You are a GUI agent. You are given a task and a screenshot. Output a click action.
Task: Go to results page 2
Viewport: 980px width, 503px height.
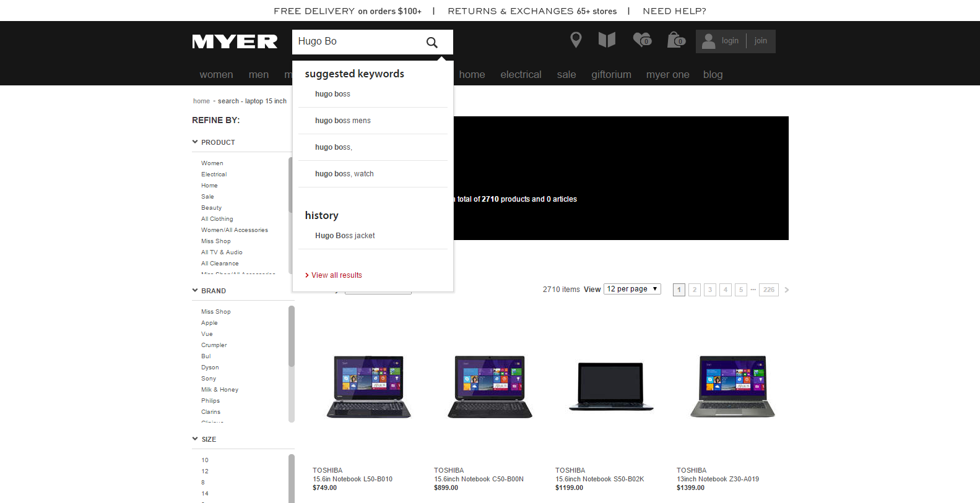tap(695, 290)
